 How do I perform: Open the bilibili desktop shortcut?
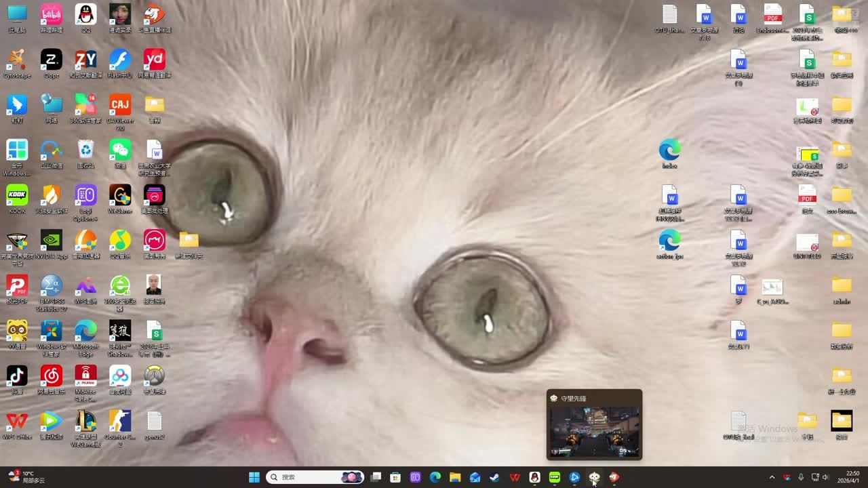pyautogui.click(x=51, y=15)
